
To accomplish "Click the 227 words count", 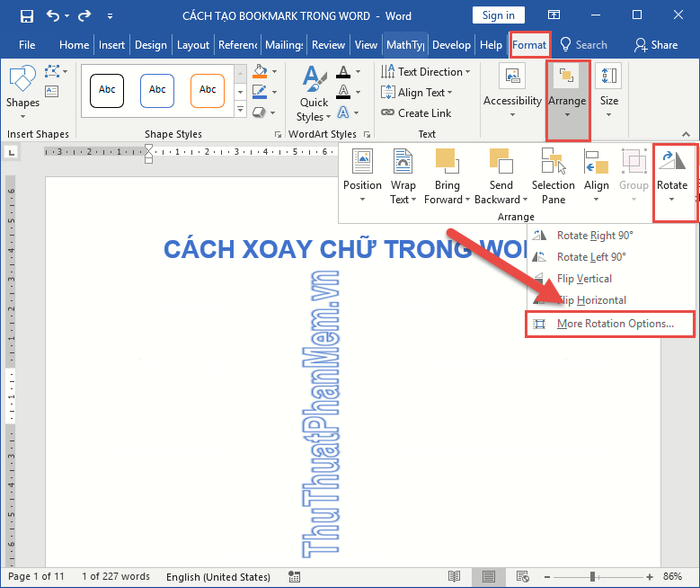I will 116,576.
